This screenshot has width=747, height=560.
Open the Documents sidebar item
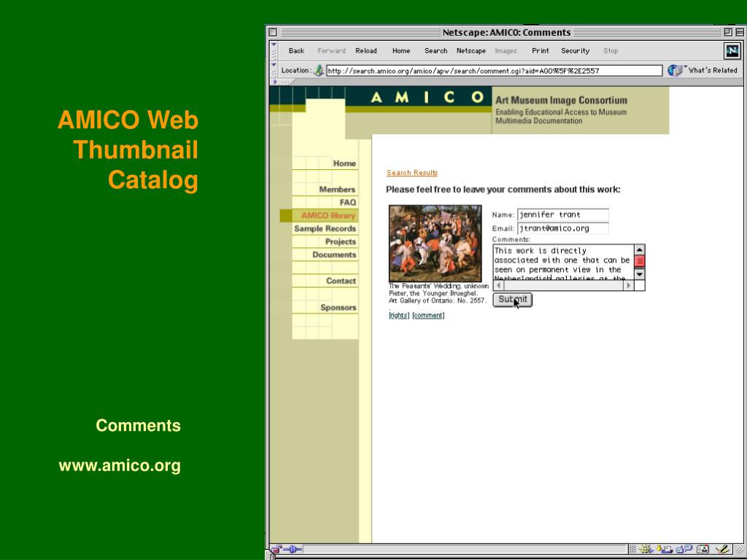[x=334, y=254]
